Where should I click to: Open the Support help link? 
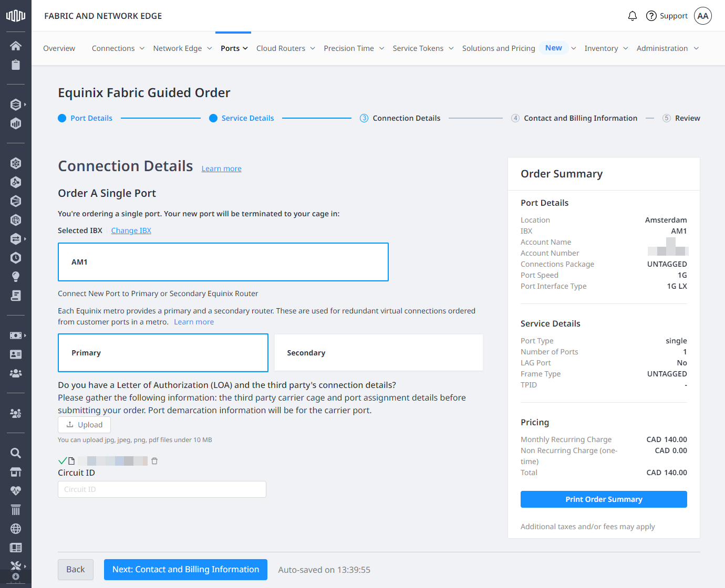tap(667, 16)
